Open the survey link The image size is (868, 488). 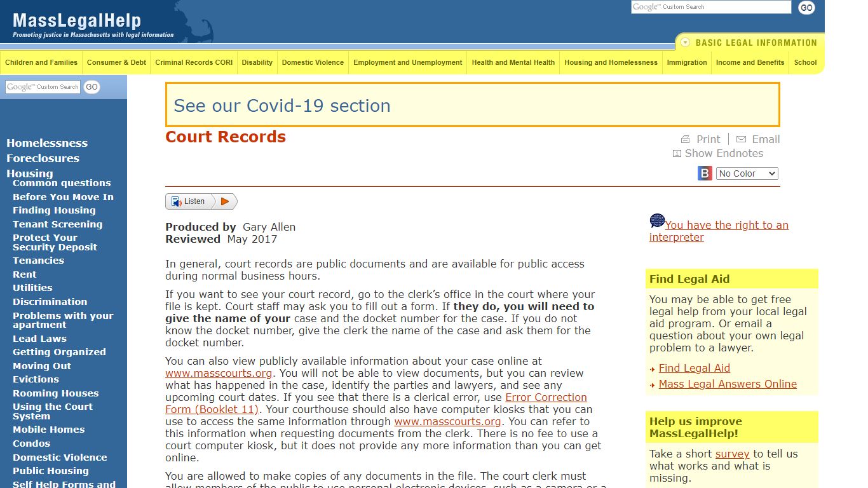[732, 454]
